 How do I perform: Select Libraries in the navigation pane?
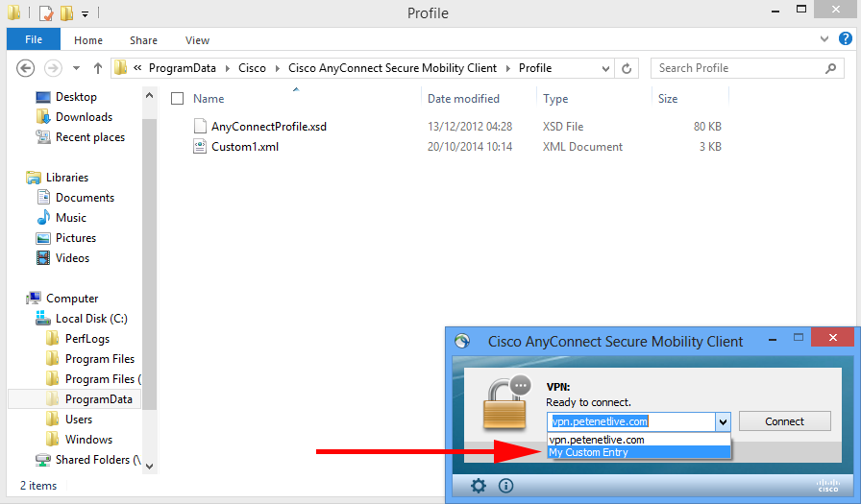[67, 178]
